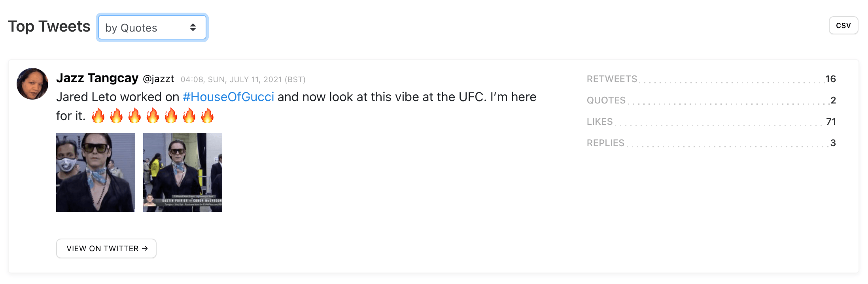Click the author name Jazz Tangcay
Viewport: 868px width, 284px height.
[97, 78]
